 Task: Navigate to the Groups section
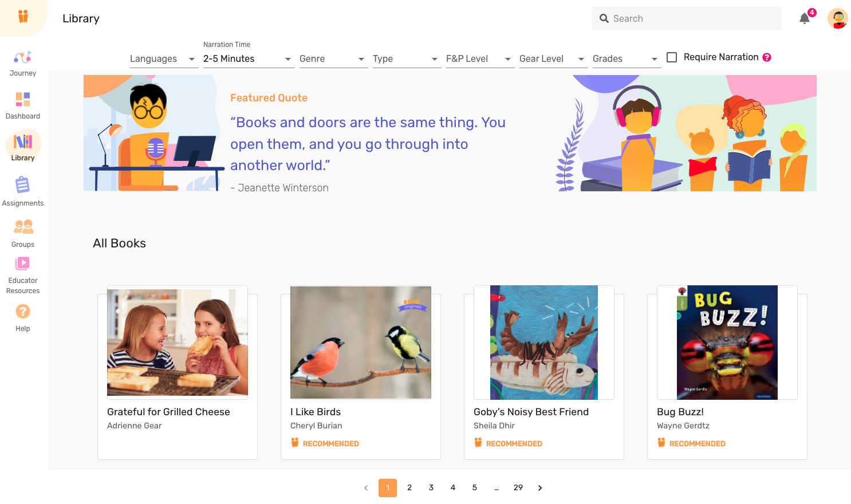pos(22,233)
